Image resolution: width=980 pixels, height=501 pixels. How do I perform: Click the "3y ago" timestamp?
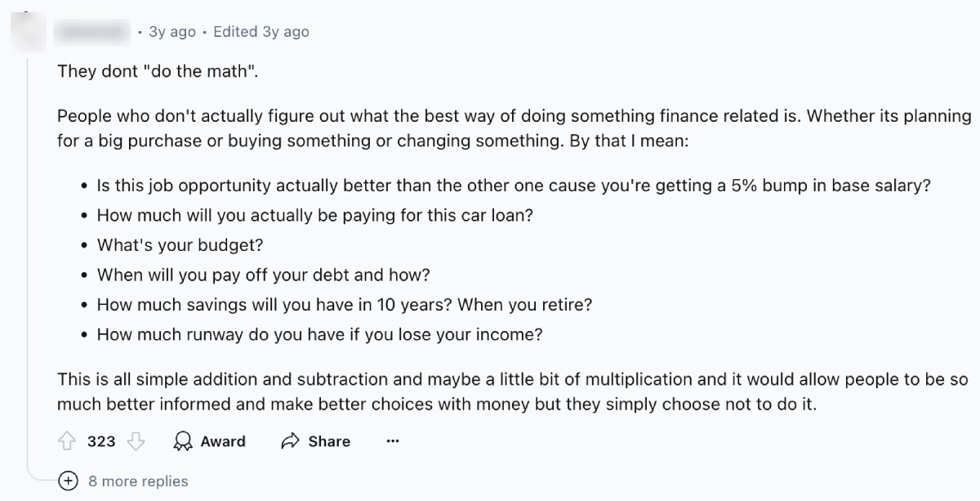coord(172,32)
